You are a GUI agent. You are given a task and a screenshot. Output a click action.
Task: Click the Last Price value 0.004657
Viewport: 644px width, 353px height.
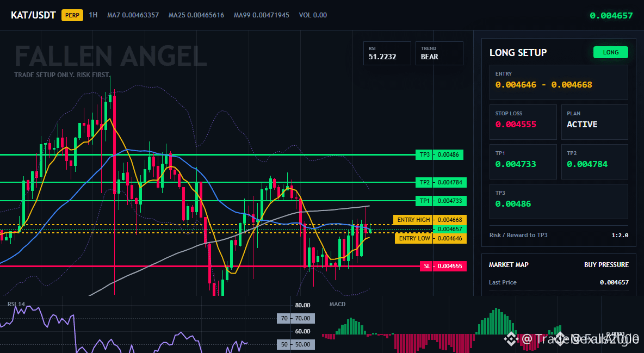pos(614,282)
